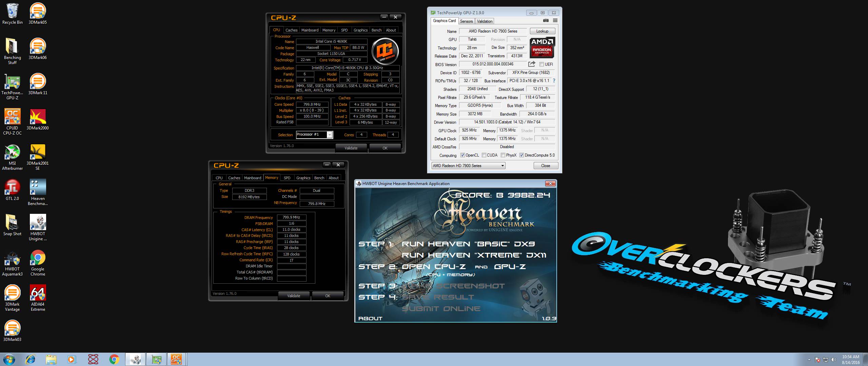Image resolution: width=868 pixels, height=366 pixels.
Task: Open the Recycle Bin desktop icon
Action: (12, 14)
